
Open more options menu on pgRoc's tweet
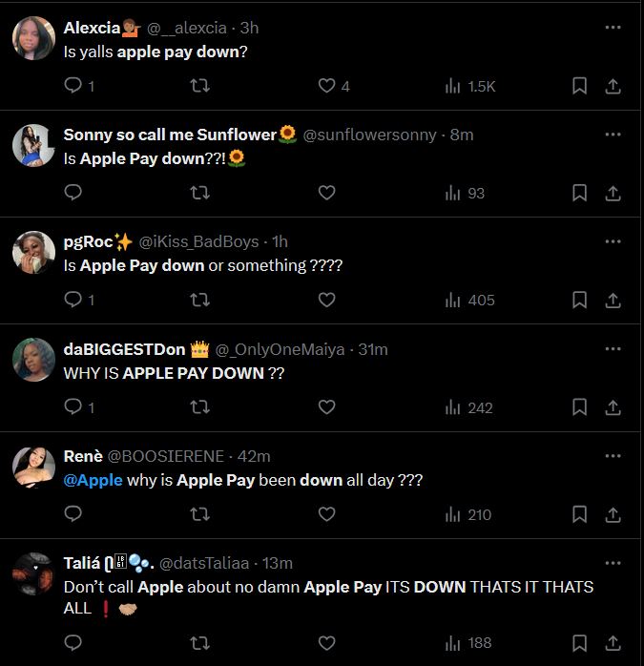point(613,241)
